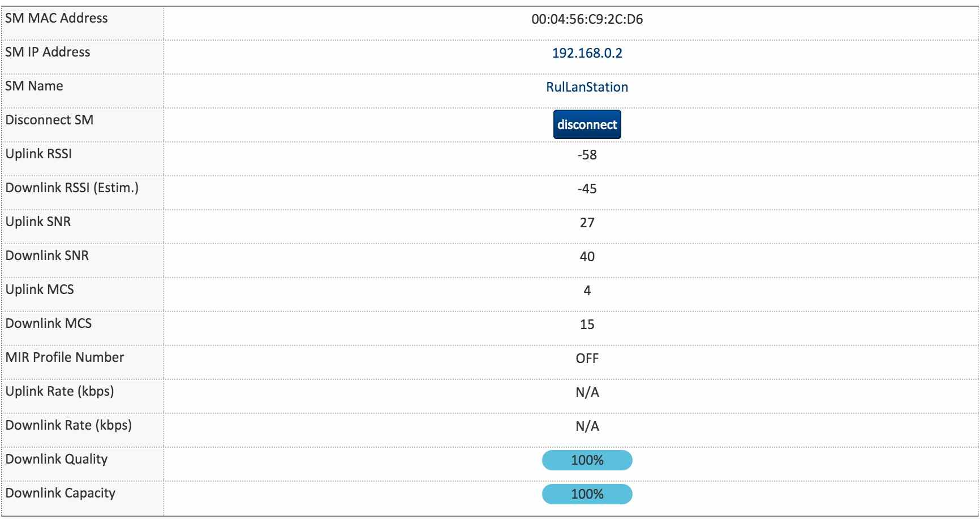980x519 pixels.
Task: Click the Downlink Quality 100% bar
Action: [587, 460]
